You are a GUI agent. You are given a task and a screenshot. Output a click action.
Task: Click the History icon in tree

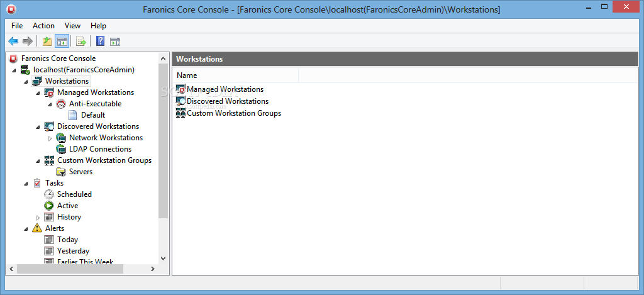click(49, 217)
